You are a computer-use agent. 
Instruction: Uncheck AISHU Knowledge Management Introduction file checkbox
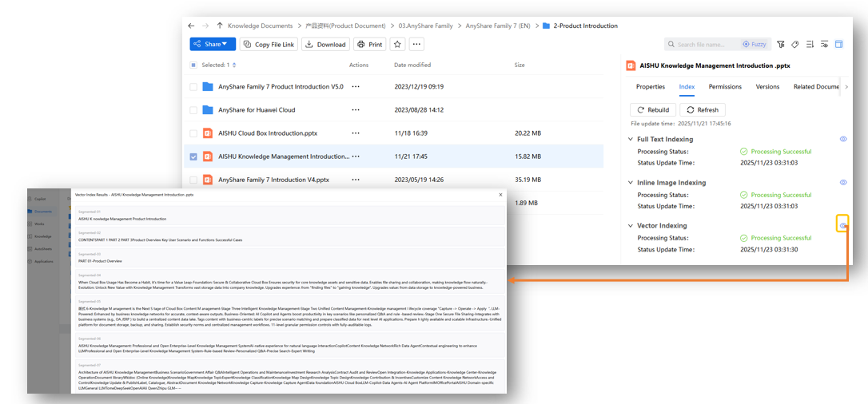click(x=193, y=156)
